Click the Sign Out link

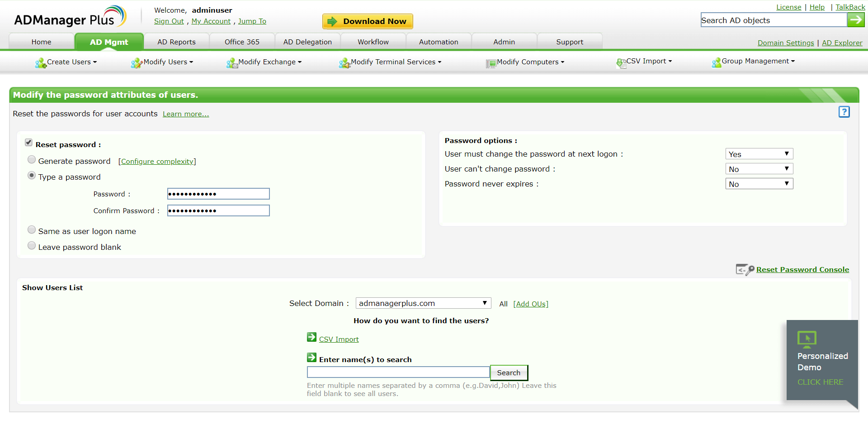(x=169, y=21)
